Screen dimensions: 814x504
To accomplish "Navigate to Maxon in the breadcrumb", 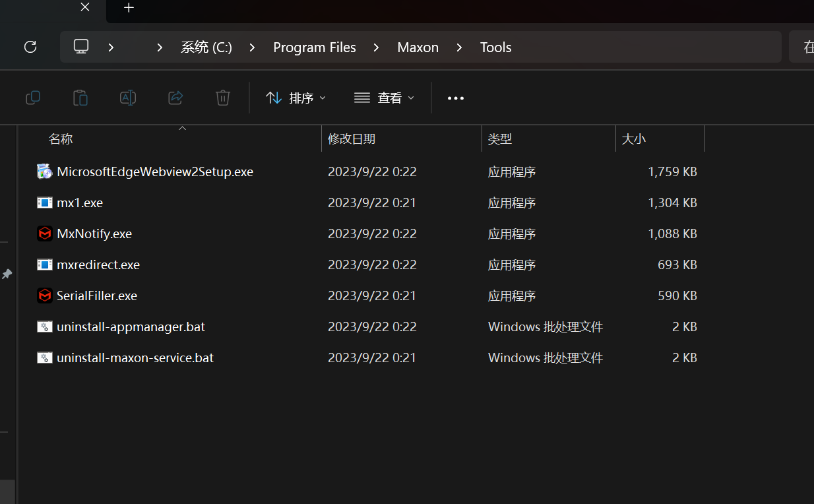I will pyautogui.click(x=418, y=47).
